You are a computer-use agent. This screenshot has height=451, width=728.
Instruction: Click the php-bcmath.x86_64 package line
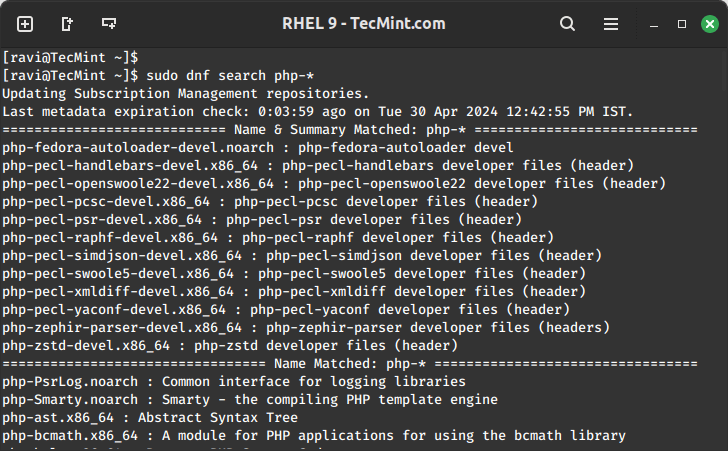313,435
